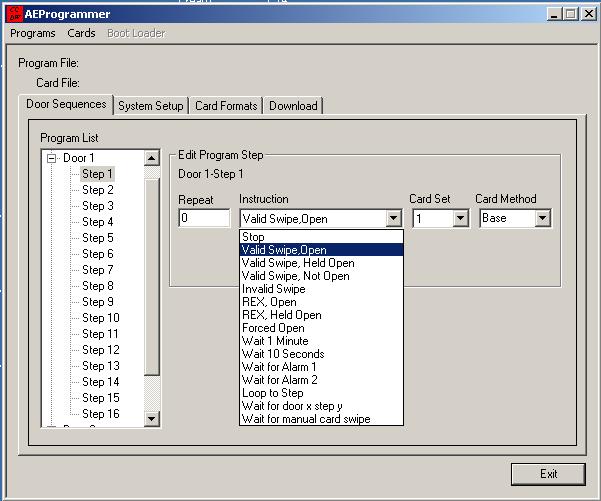Click the program list scroll down arrow
The height and width of the screenshot is (501, 601).
click(x=152, y=419)
